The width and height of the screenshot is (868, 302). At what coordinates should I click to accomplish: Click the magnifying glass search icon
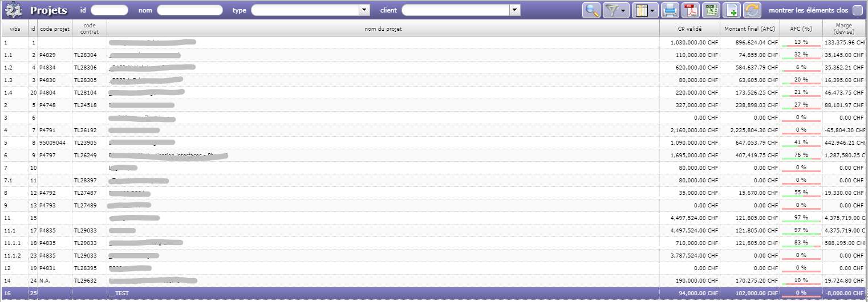591,10
